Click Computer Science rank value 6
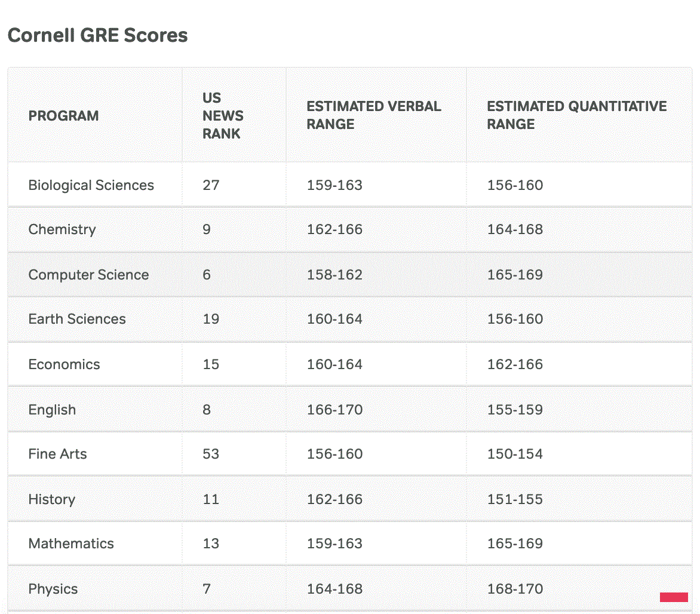Image resolution: width=700 pixels, height=614 pixels. (207, 275)
